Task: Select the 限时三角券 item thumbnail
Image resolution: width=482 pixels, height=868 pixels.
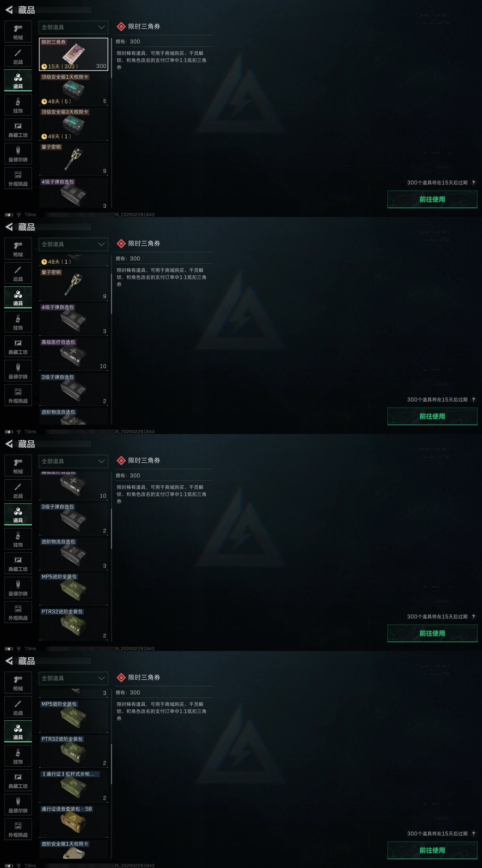Action: click(x=74, y=54)
